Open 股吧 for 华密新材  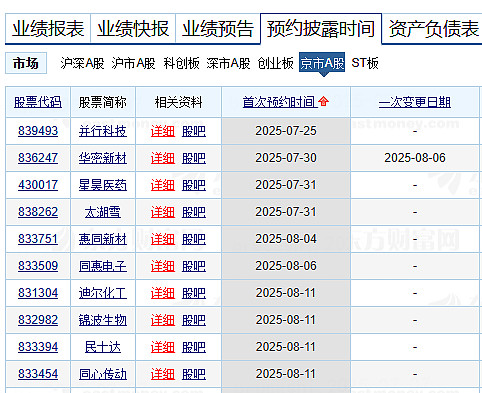tap(194, 158)
